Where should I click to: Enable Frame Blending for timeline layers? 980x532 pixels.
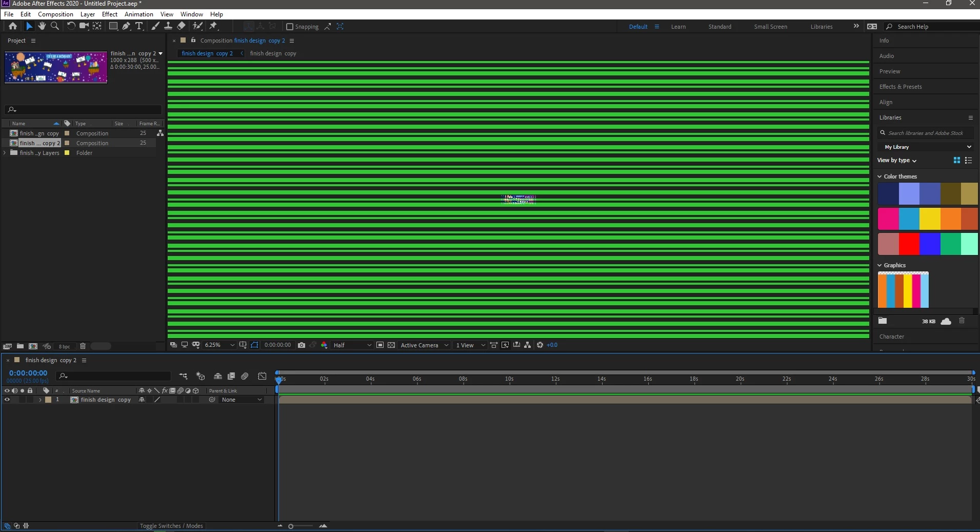231,376
